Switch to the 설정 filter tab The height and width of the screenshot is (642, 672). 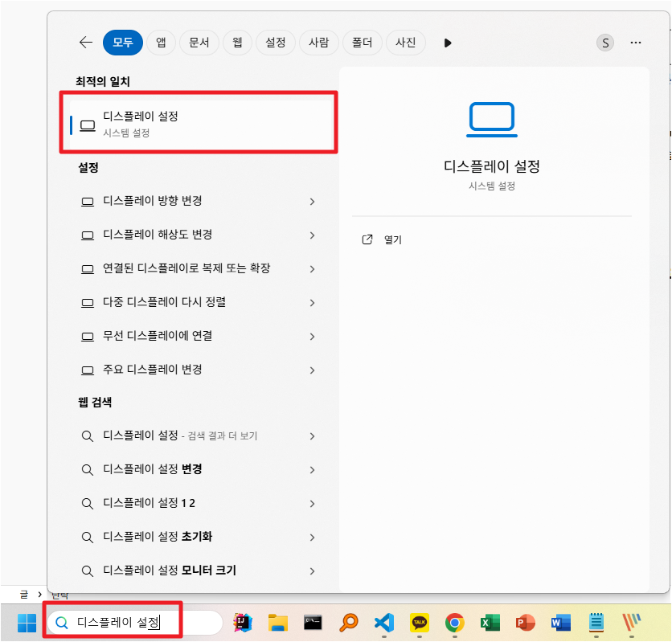pyautogui.click(x=276, y=43)
